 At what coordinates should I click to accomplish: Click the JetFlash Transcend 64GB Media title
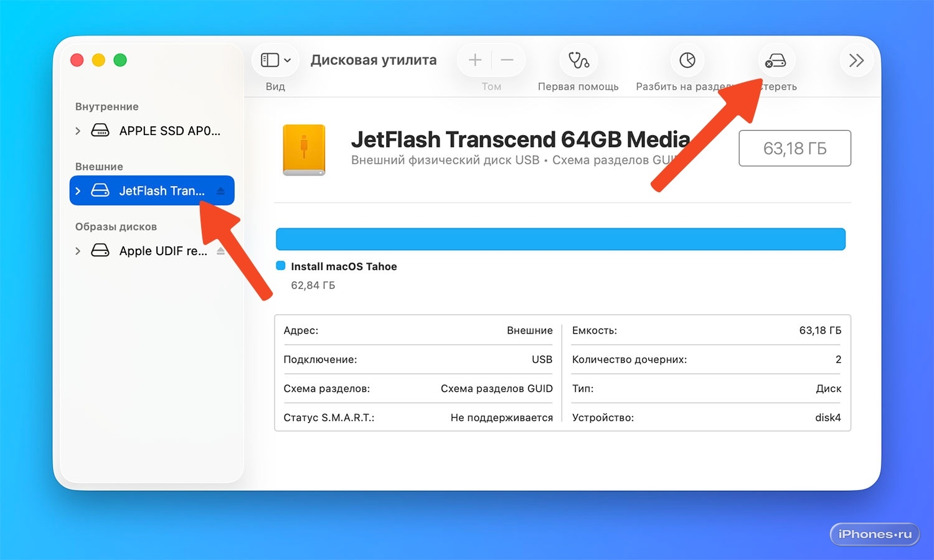pos(520,139)
